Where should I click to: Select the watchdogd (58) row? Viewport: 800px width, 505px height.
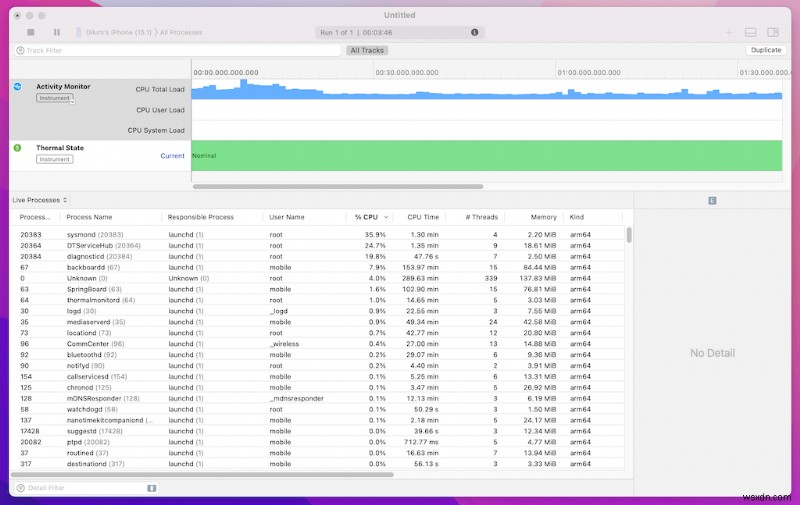[x=317, y=409]
